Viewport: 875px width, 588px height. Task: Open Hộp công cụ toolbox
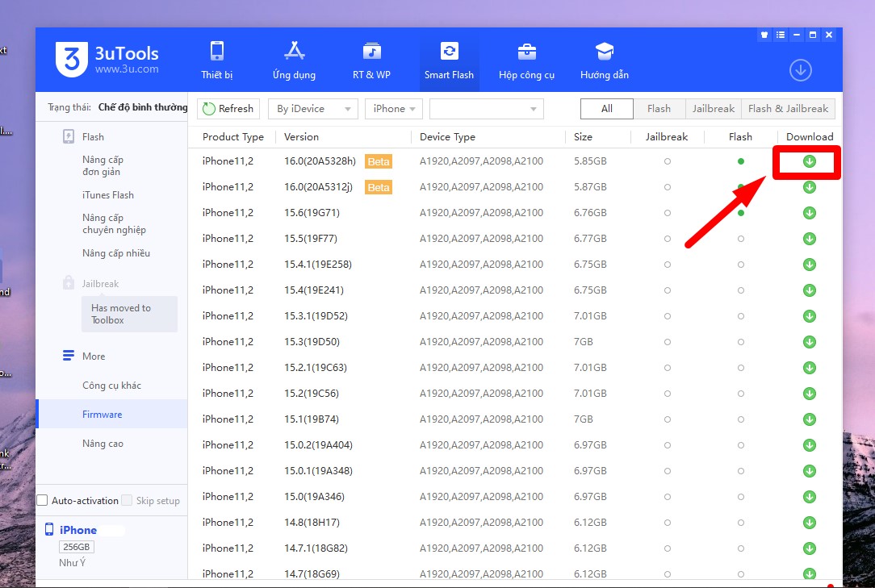click(x=526, y=60)
